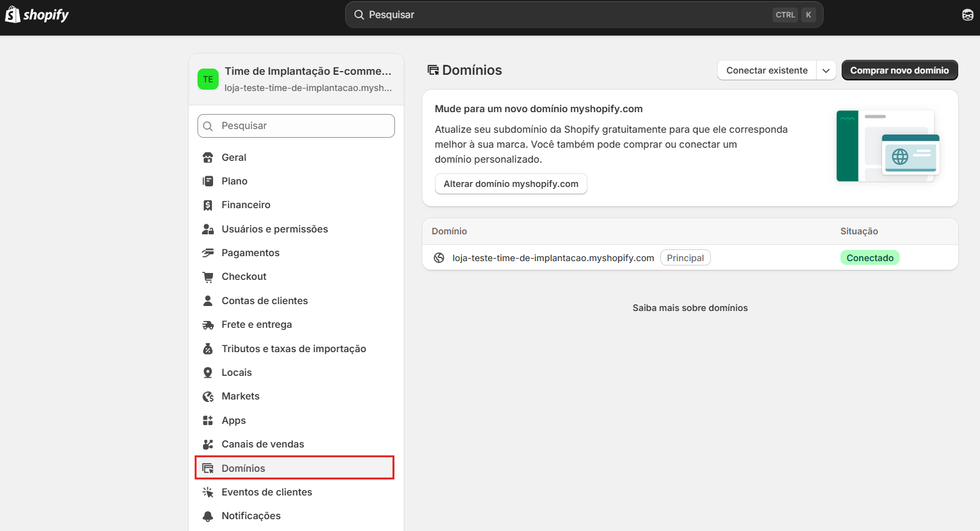
Task: Click the Domínios page heading icon
Action: (x=433, y=70)
